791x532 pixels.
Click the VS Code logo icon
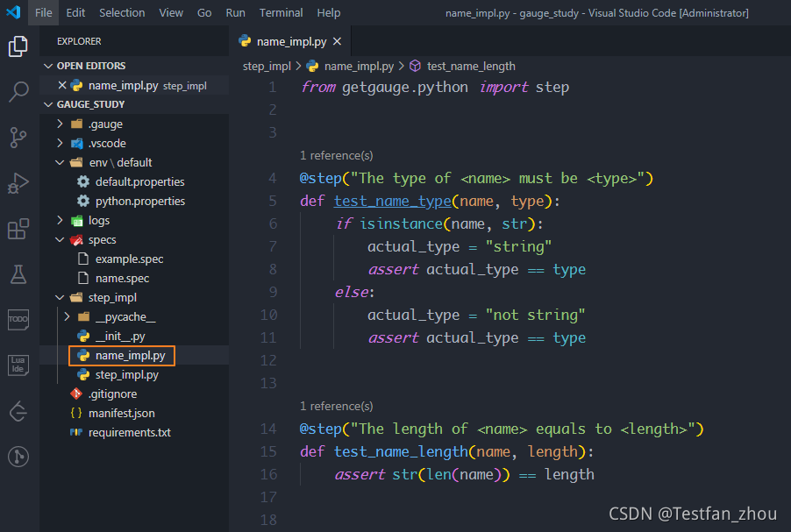click(x=13, y=12)
